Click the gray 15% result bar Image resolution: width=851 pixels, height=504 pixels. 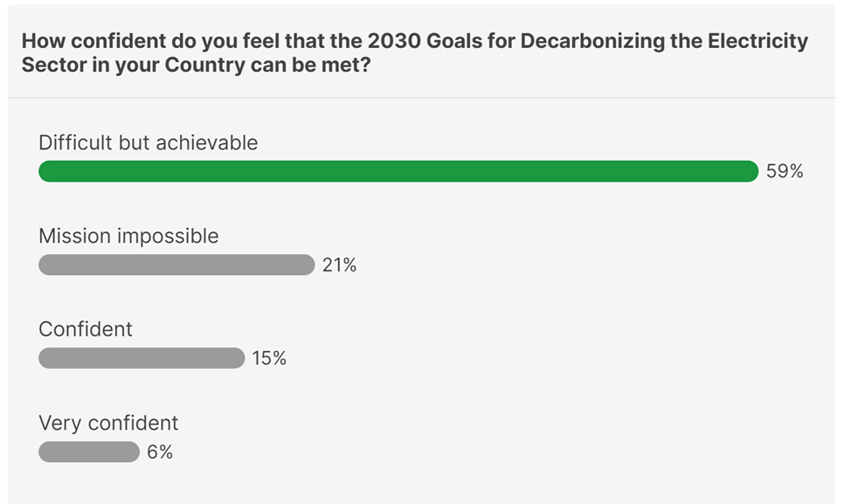(142, 358)
